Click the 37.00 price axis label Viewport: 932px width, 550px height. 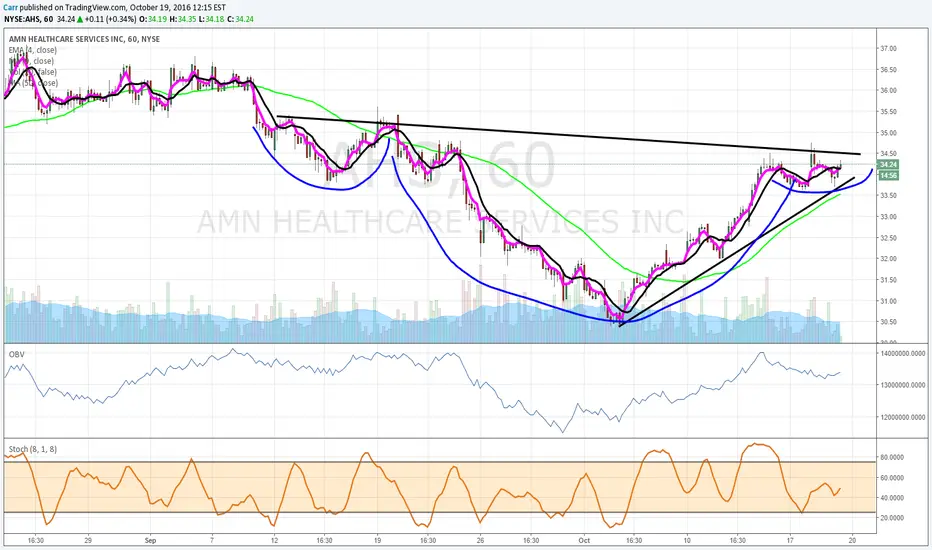point(888,49)
